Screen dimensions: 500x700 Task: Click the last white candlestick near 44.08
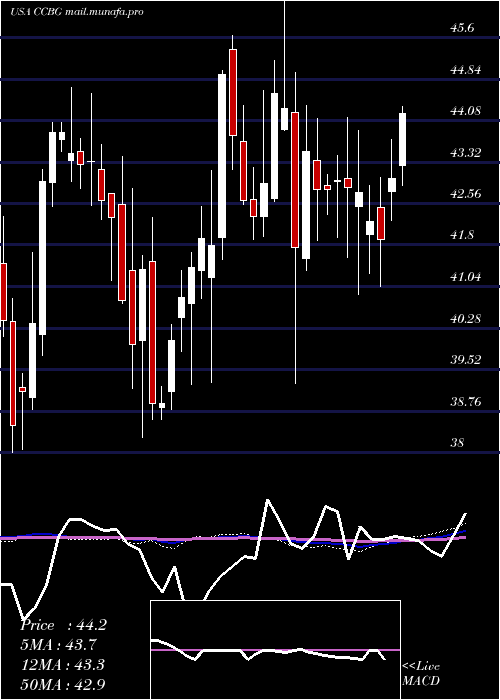pyautogui.click(x=403, y=139)
